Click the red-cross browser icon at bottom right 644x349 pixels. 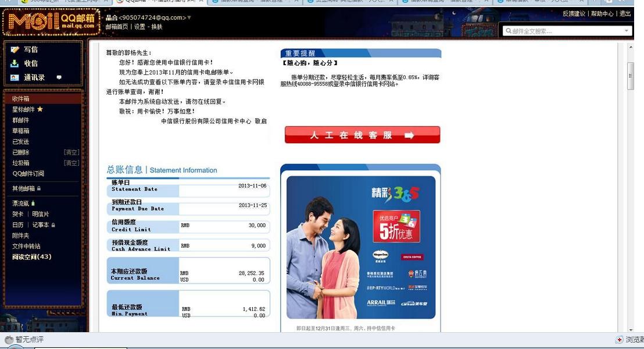pos(620,340)
